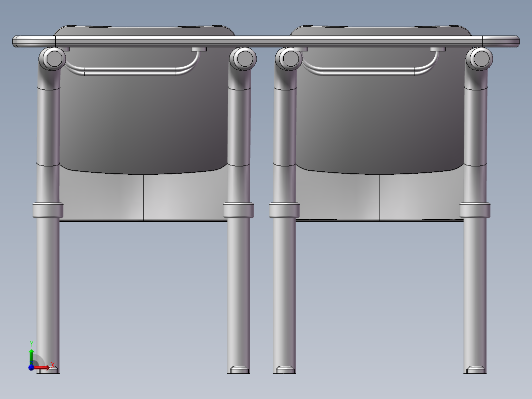
Task: Click the red X axis arrow of the triad
Action: pyautogui.click(x=41, y=367)
